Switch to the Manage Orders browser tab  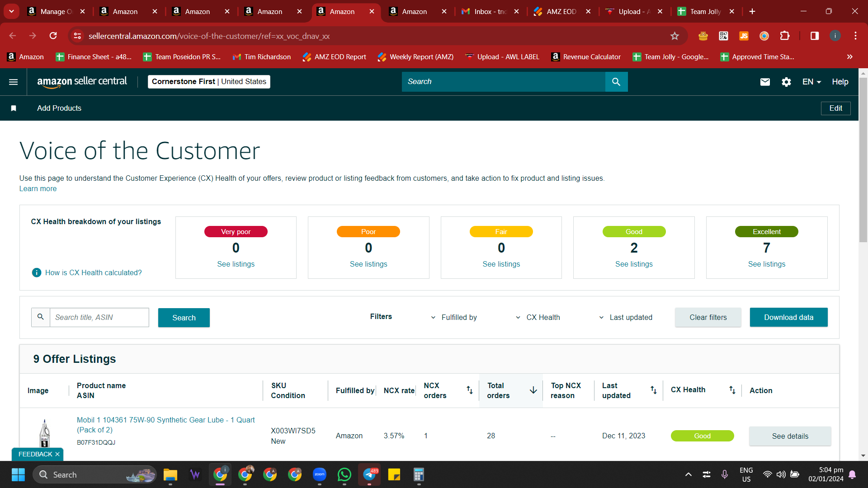(57, 11)
